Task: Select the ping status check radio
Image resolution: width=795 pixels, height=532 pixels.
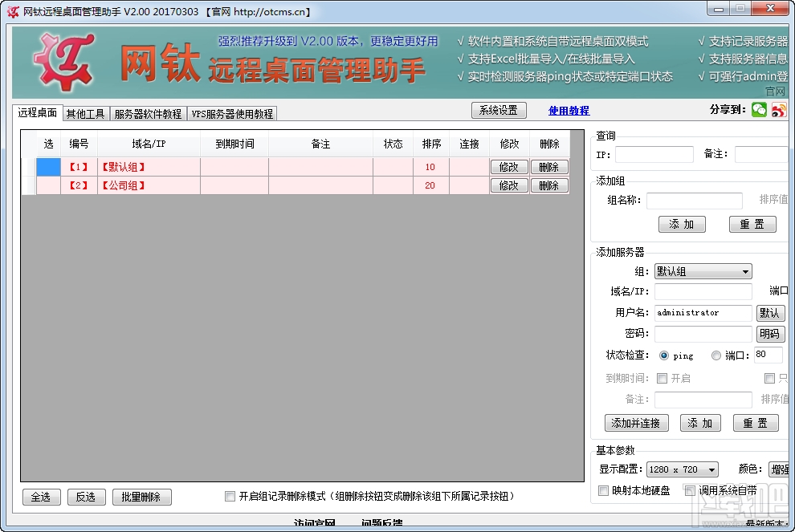Action: coord(663,355)
